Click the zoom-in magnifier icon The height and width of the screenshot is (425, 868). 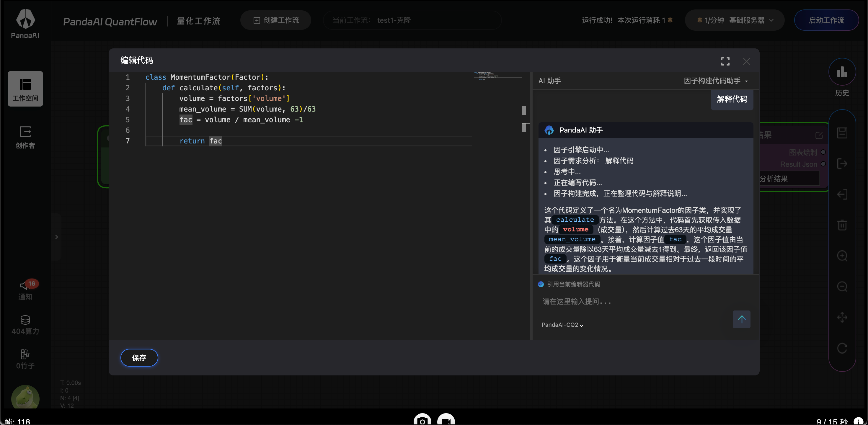click(x=842, y=256)
